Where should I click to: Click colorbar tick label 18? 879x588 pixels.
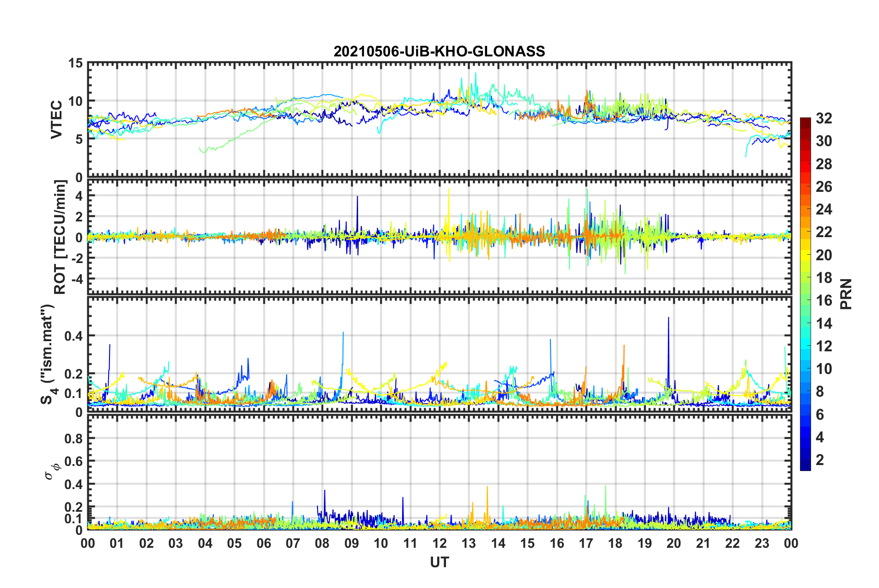[x=824, y=278]
